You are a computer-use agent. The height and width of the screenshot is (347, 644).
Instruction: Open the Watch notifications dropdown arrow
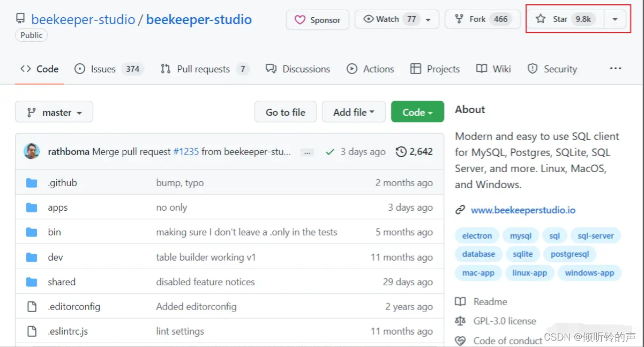click(428, 20)
